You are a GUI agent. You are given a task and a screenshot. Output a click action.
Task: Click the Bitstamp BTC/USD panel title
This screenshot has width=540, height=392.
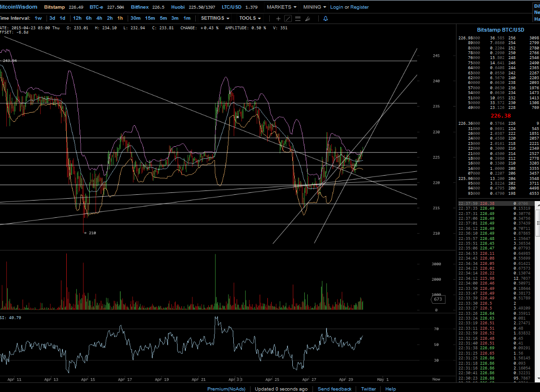click(500, 30)
